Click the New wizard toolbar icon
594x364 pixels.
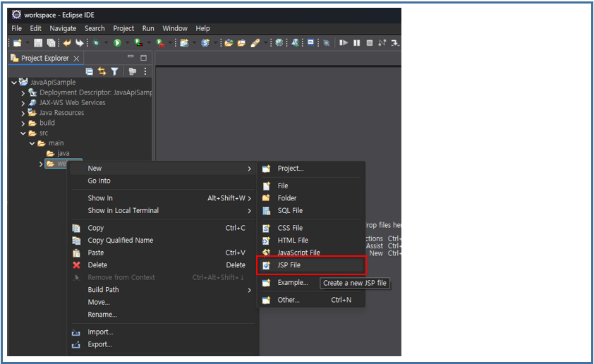(17, 43)
